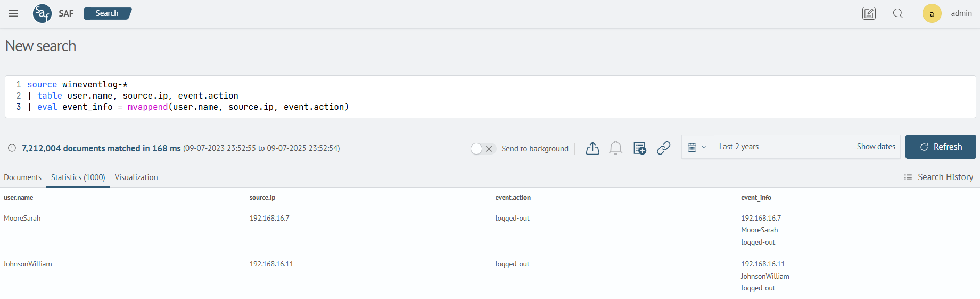Click Show dates link
980x299 pixels.
click(x=876, y=147)
